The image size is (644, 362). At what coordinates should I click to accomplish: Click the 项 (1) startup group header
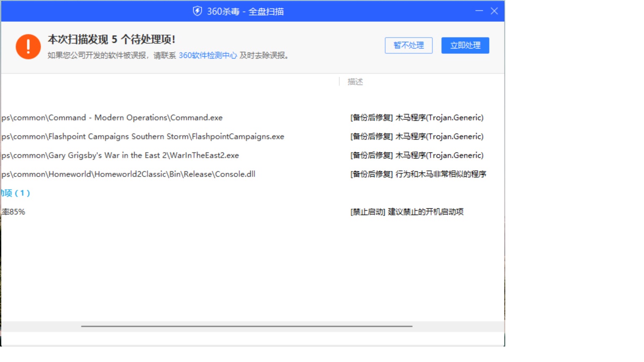[x=16, y=193]
